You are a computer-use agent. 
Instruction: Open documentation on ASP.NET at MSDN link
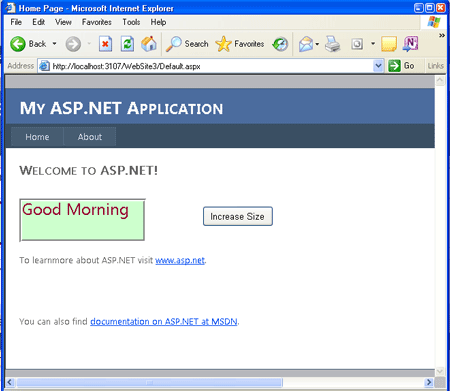tap(164, 322)
